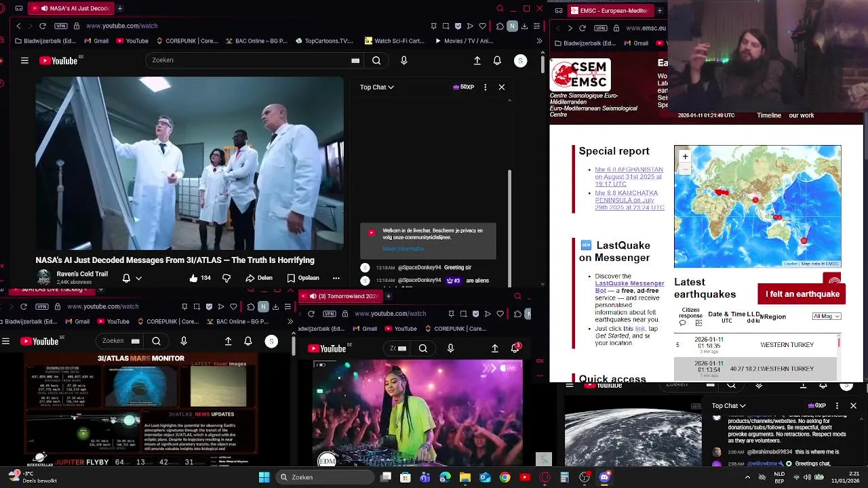Show more bookmarks chevron in top-left browser
868x488 pixels.
click(539, 41)
